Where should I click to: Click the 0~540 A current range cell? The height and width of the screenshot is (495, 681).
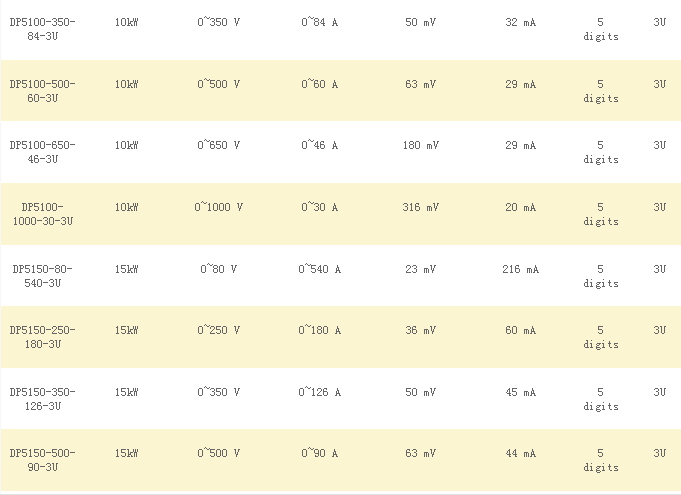pyautogui.click(x=320, y=269)
